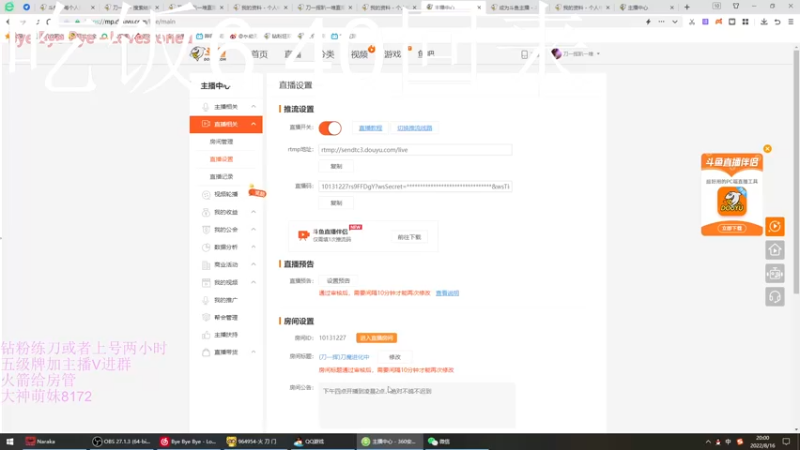800x450 pixels.
Task: Click 立即下载 on the floating ad
Action: (732, 228)
